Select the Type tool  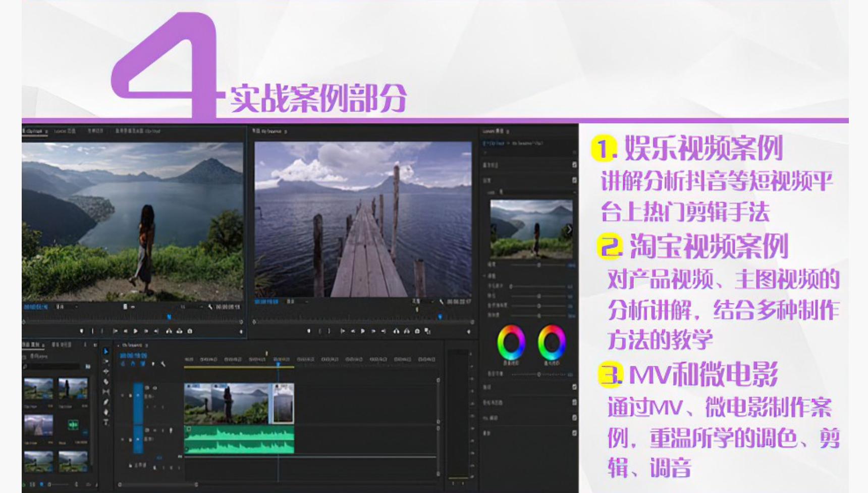tap(106, 422)
